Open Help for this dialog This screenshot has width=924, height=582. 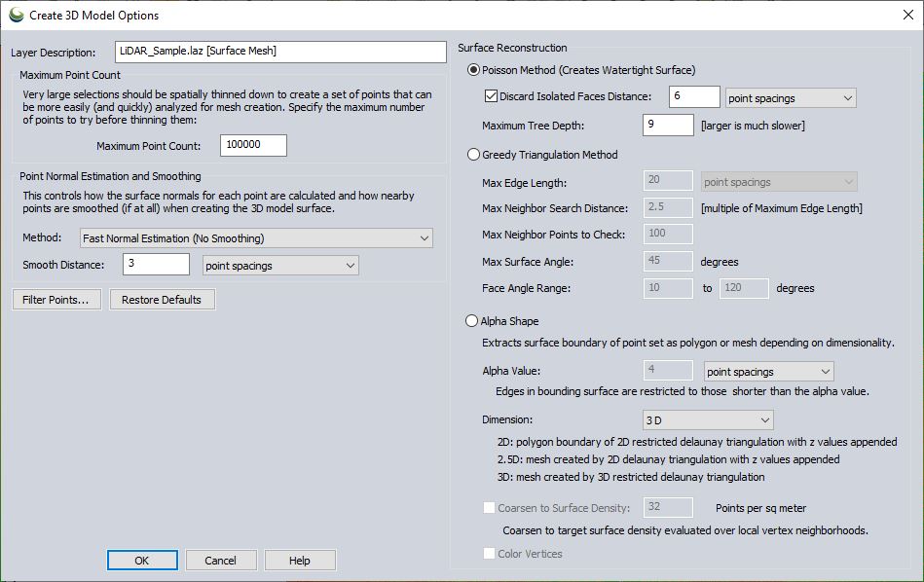(x=300, y=560)
